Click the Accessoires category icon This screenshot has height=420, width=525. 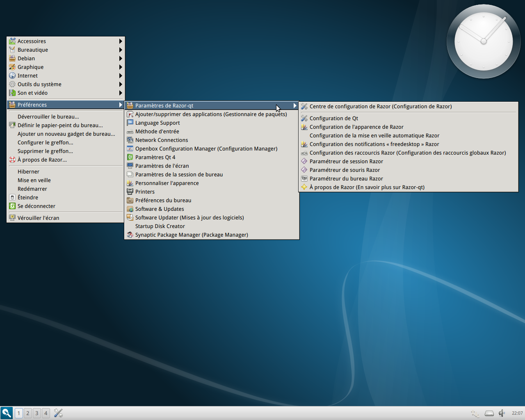pos(12,41)
